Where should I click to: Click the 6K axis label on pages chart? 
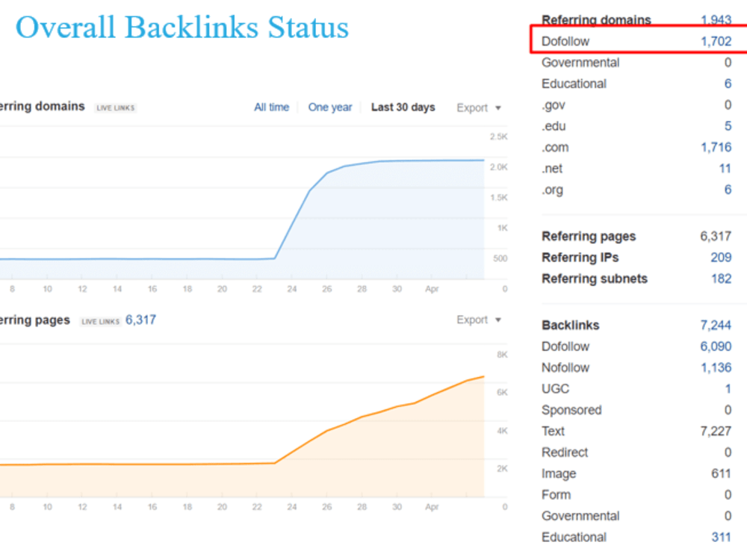click(x=502, y=393)
